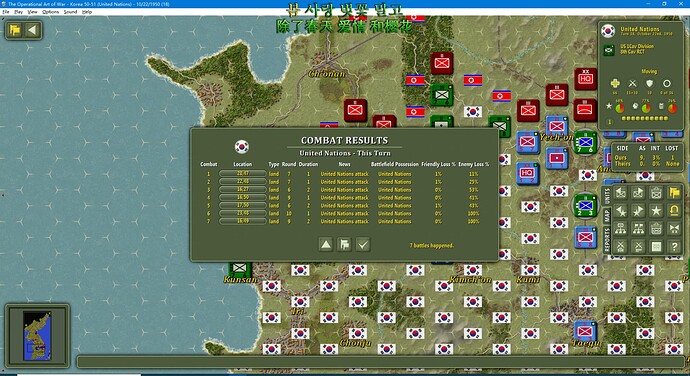690x376 pixels.
Task: Click the yellow undo arrow icon
Action: [674, 210]
